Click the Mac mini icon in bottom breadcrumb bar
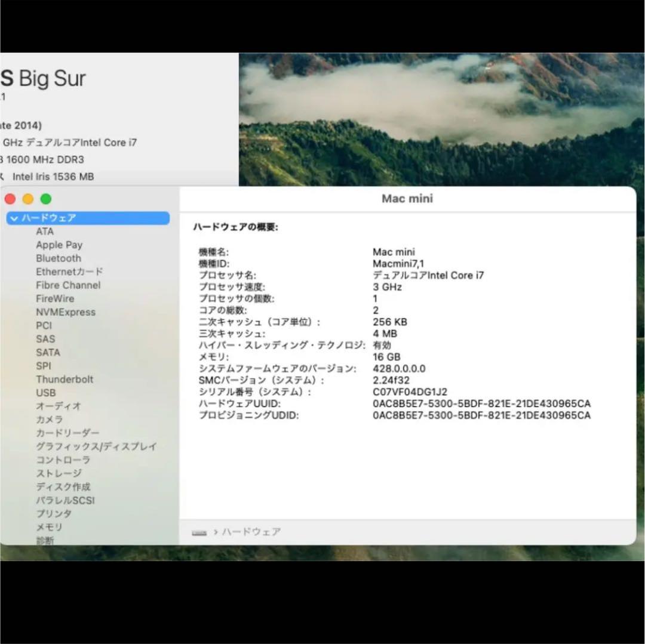 (x=199, y=531)
